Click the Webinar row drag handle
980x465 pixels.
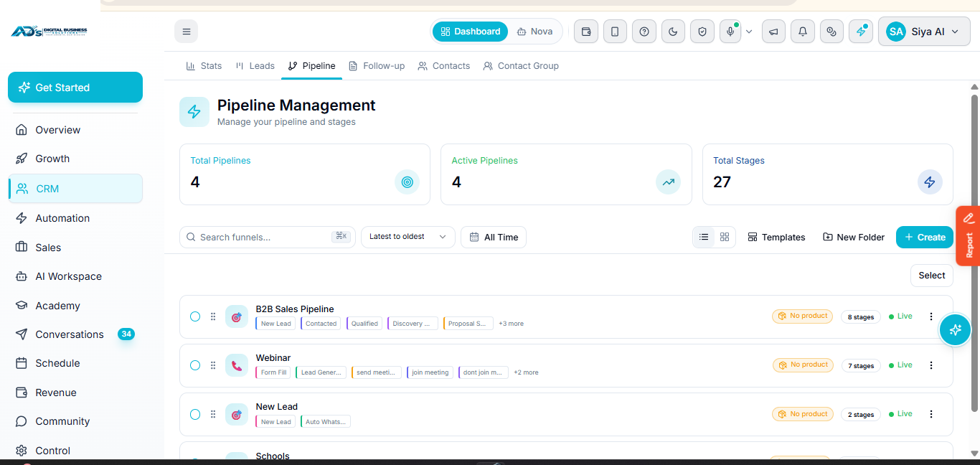point(213,365)
